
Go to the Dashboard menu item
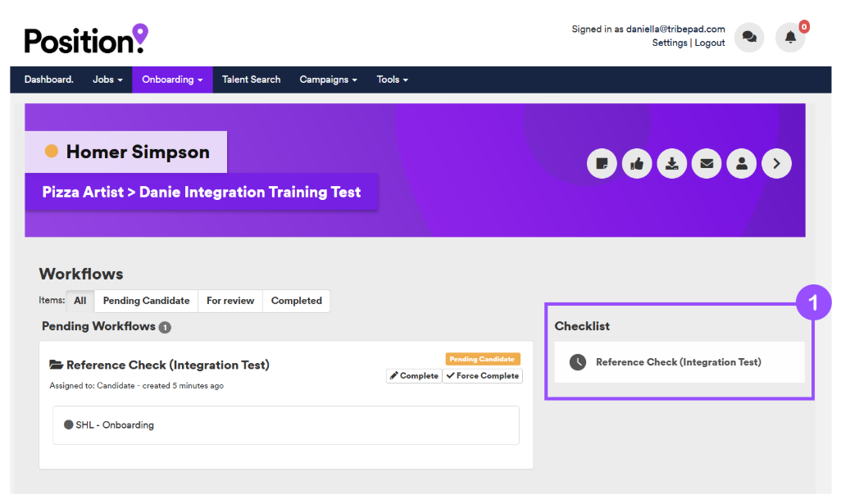(x=49, y=79)
